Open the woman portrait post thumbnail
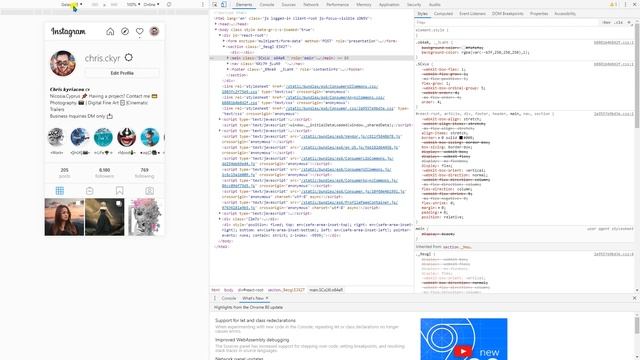The height and width of the screenshot is (360, 640). [64, 217]
